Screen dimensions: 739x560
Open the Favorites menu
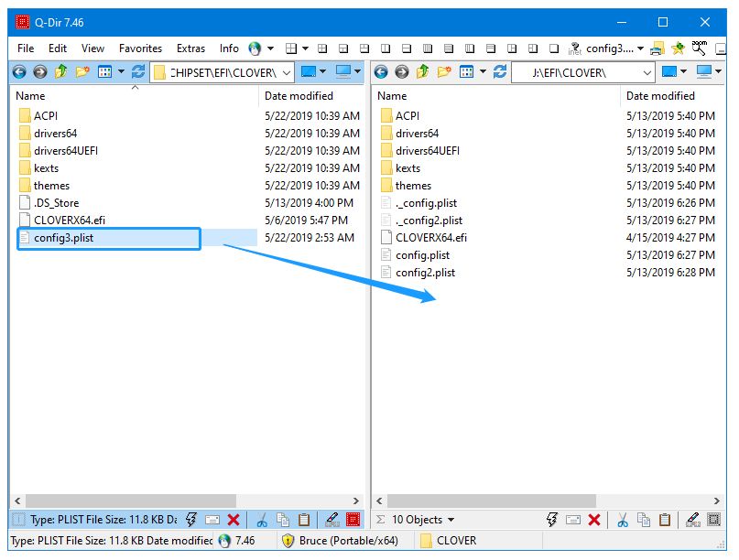(140, 48)
